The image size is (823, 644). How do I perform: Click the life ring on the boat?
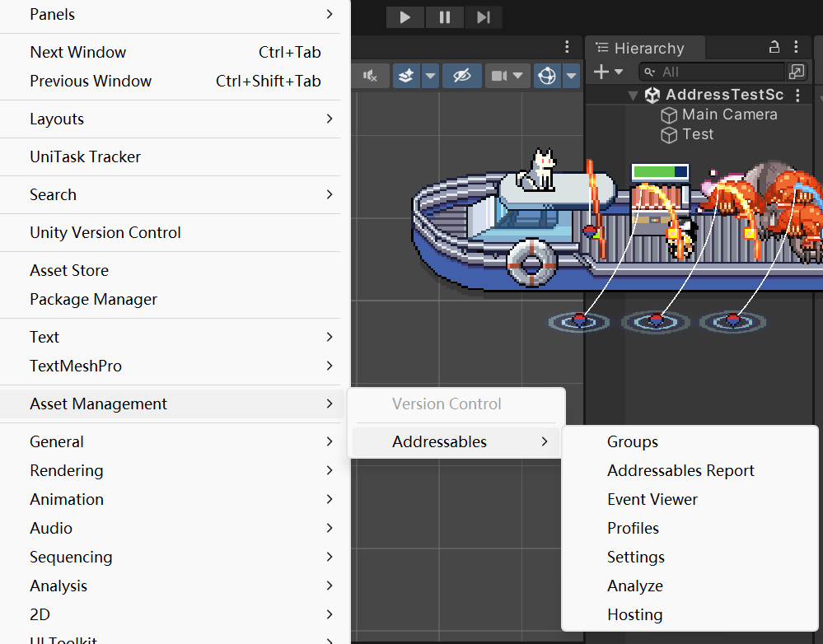531,262
